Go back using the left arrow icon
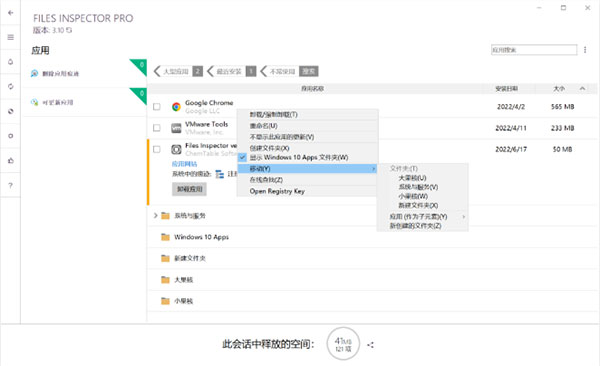The height and width of the screenshot is (366, 600). click(10, 13)
